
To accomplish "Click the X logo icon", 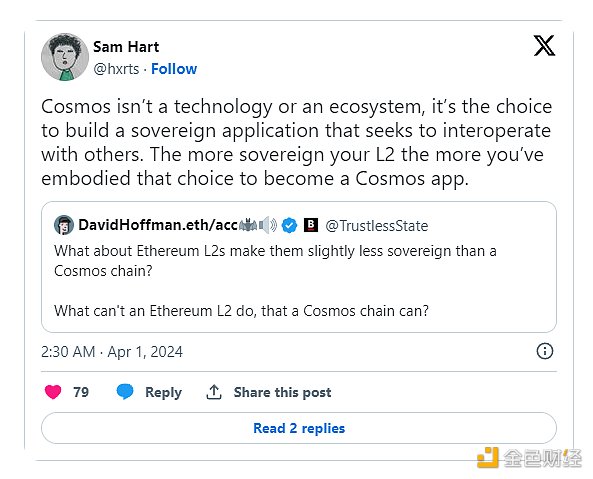I will tap(544, 46).
